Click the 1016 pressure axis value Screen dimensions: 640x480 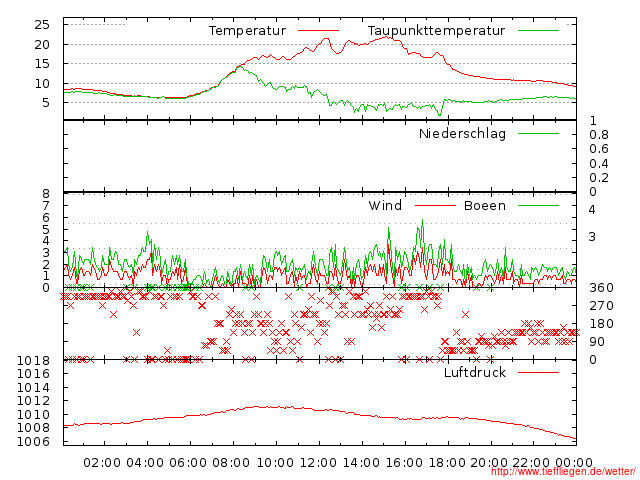click(x=33, y=373)
